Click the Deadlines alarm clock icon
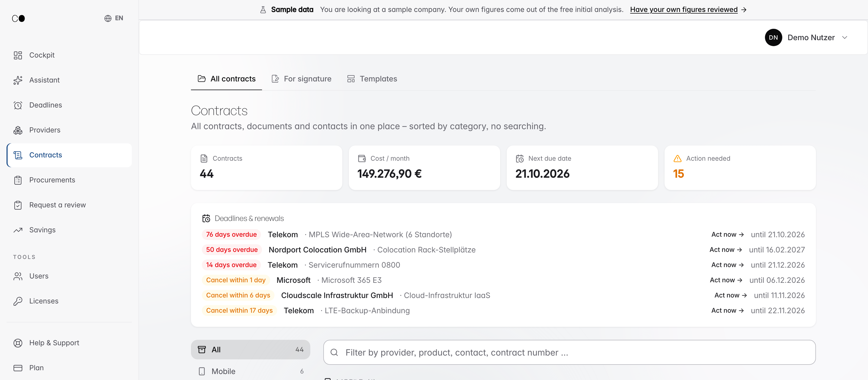Screen dimensions: 868x380 18,105
